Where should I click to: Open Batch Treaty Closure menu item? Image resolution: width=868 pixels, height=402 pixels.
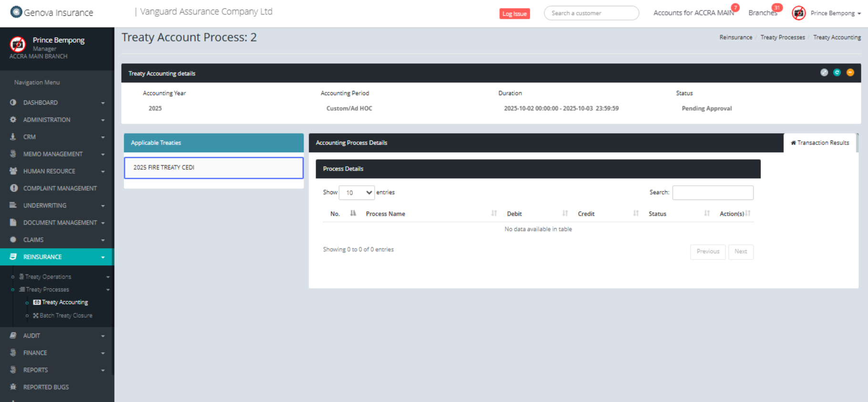[x=66, y=315]
